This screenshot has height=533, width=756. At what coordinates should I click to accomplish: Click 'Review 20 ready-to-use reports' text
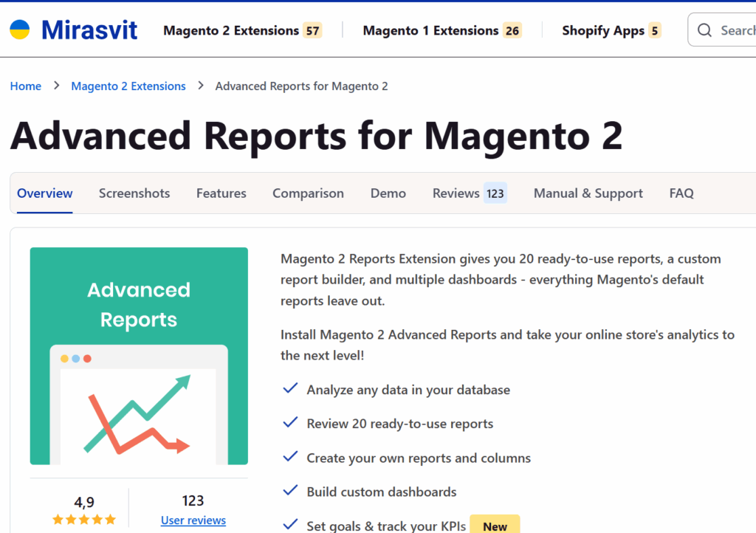pos(400,424)
